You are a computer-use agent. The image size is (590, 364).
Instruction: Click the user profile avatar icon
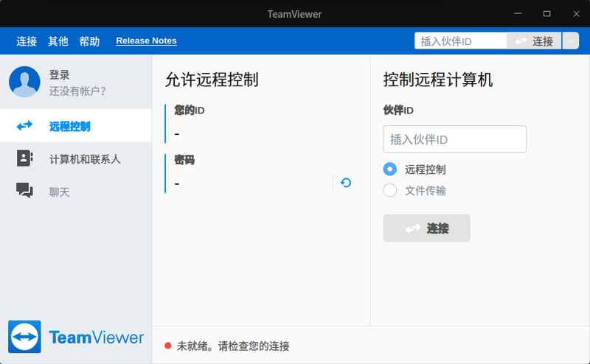pyautogui.click(x=24, y=82)
